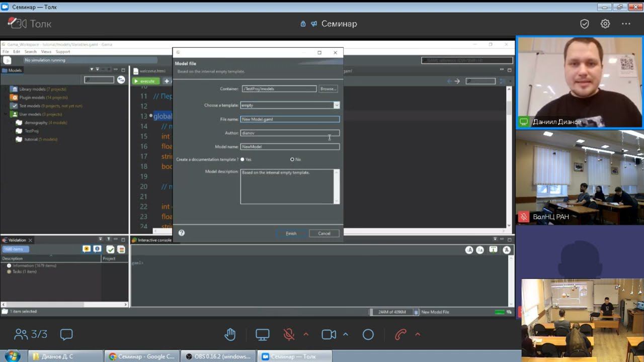Click the Author input field
Viewport: 644px width, 362px height.
click(x=290, y=133)
